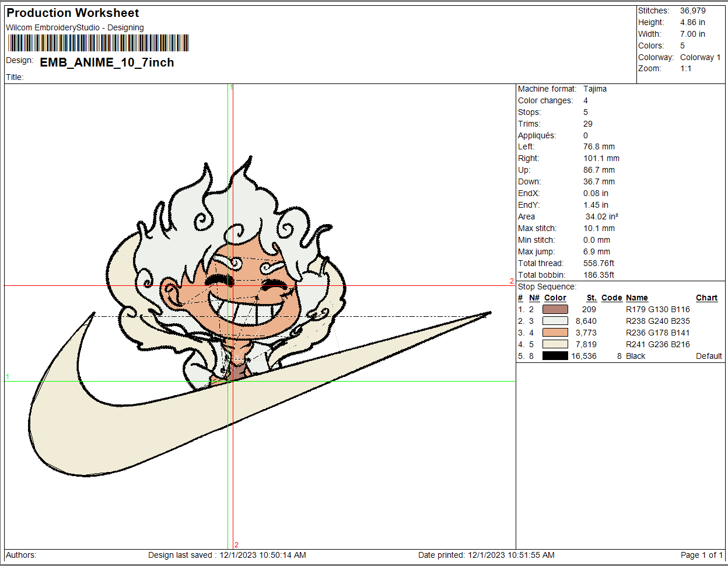Click the Name column header

coord(636,298)
